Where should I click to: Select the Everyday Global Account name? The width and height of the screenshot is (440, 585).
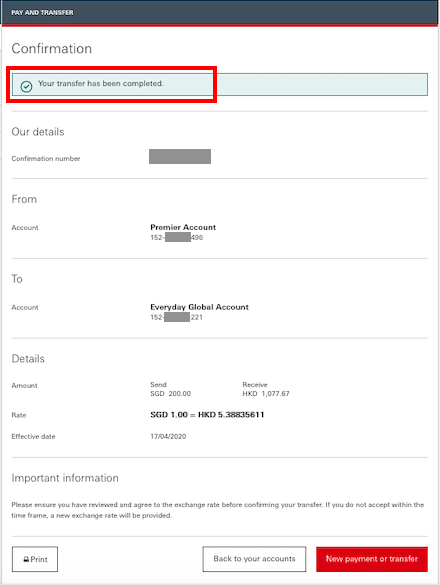[199, 307]
